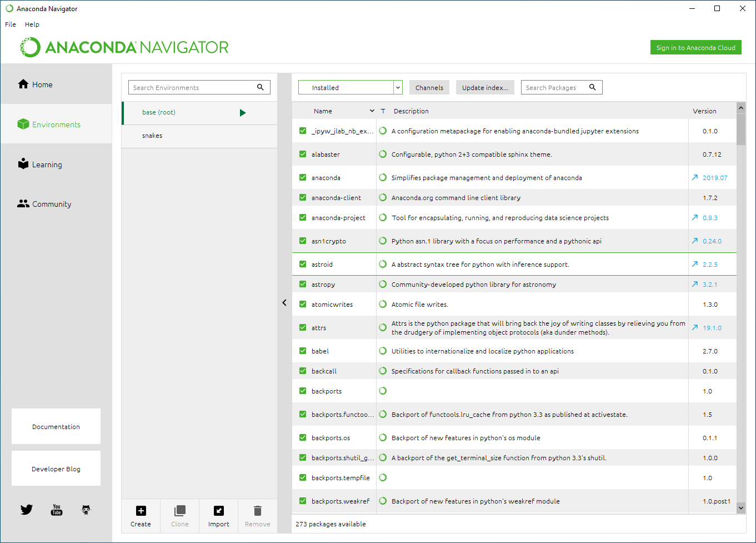Viewport: 756px width, 543px height.
Task: Click the Update index button
Action: tap(485, 88)
